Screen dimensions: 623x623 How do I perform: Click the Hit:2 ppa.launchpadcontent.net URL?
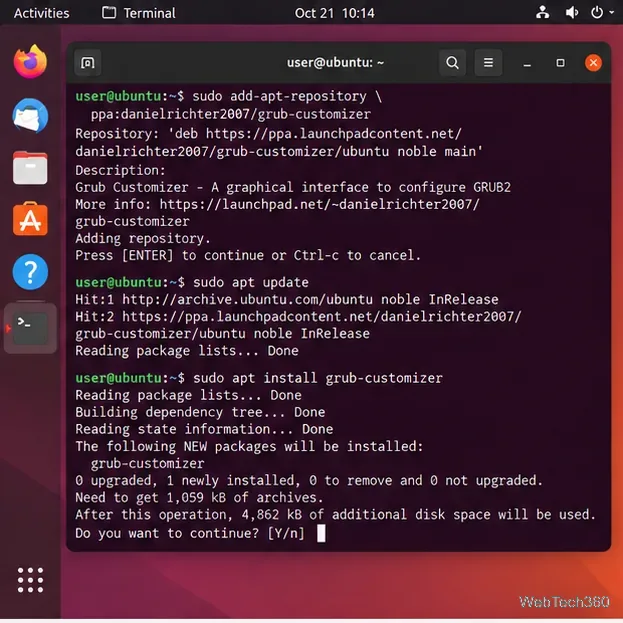298,325
